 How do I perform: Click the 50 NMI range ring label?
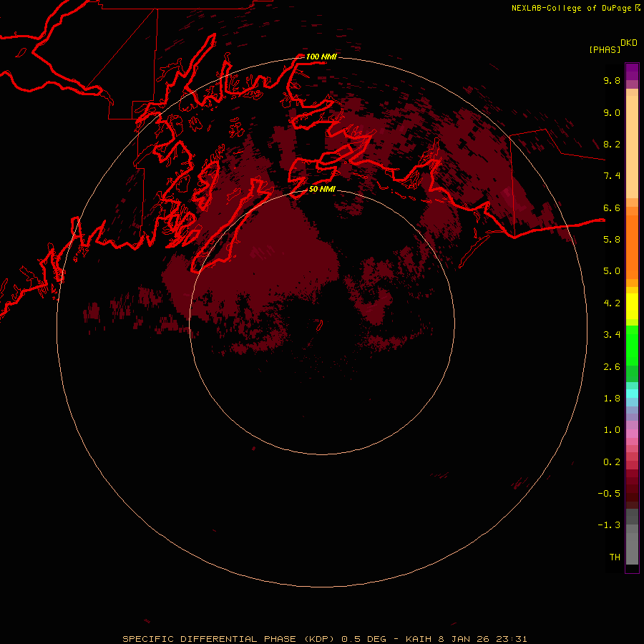tap(322, 190)
